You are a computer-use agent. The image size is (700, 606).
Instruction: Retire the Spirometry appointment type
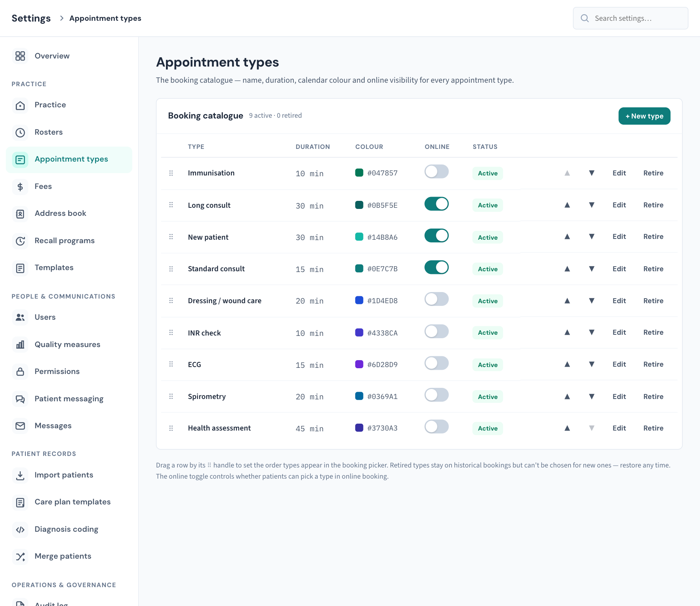(653, 396)
